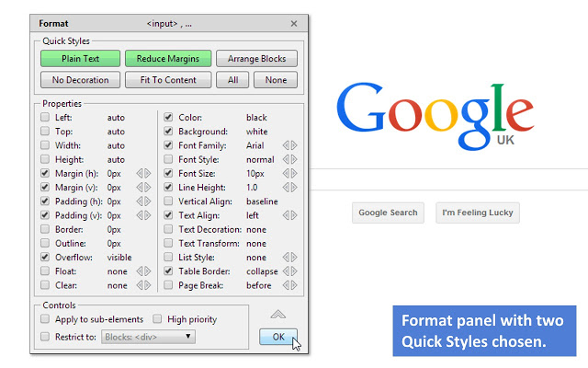Image resolution: width=588 pixels, height=368 pixels.
Task: Uncheck the Background property
Action: (x=168, y=132)
